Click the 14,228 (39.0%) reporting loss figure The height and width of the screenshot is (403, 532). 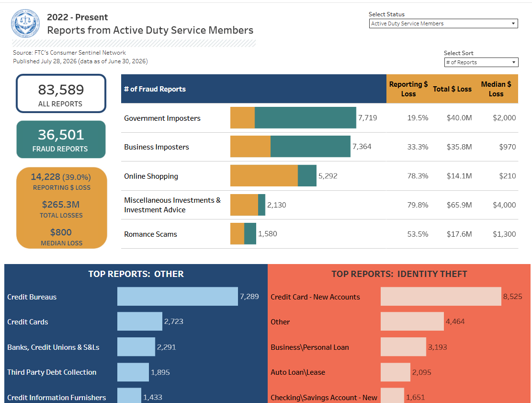coord(61,177)
